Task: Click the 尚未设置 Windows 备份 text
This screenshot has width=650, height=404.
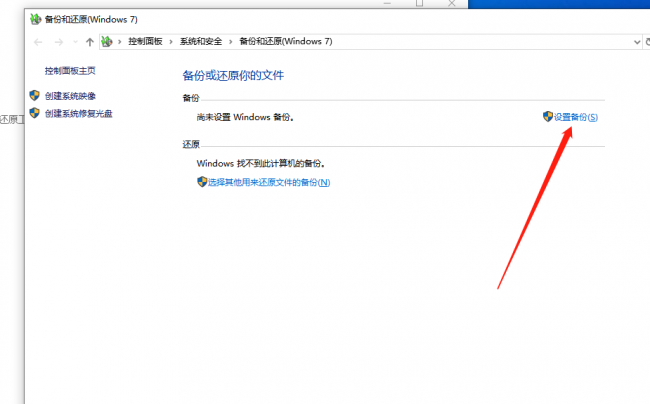Action: point(245,117)
